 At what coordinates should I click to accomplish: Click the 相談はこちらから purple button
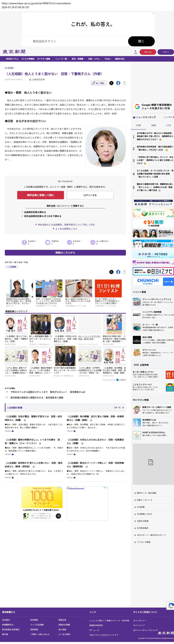65,253
